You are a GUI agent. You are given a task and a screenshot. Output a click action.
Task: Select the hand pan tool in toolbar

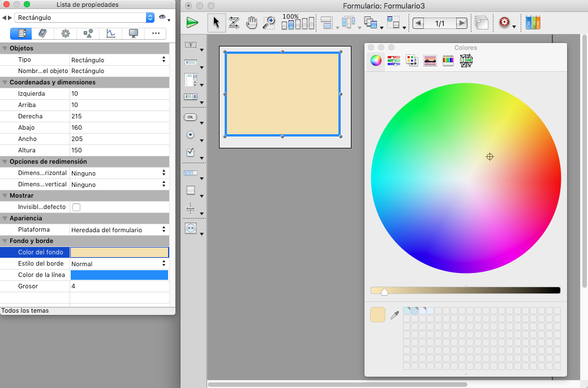[251, 23]
